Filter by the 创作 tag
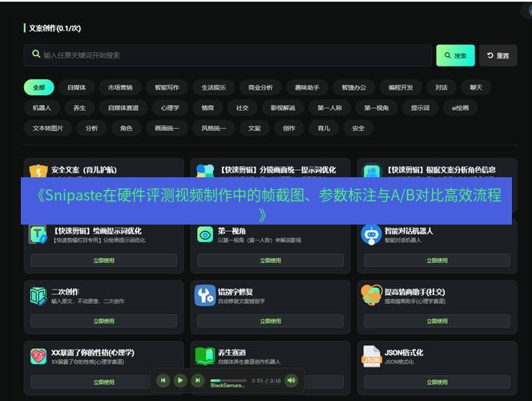532x401 pixels. [x=289, y=128]
